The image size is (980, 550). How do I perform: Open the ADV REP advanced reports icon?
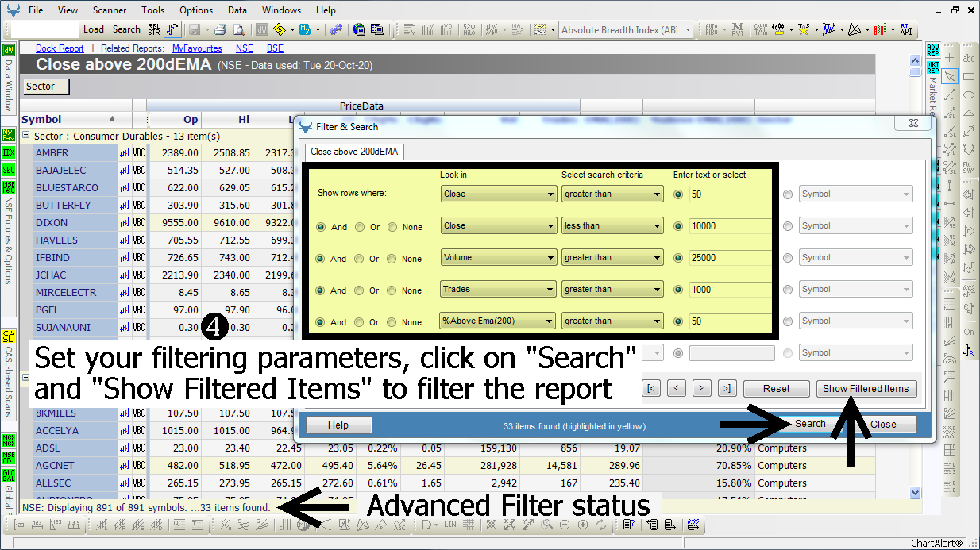coord(933,51)
